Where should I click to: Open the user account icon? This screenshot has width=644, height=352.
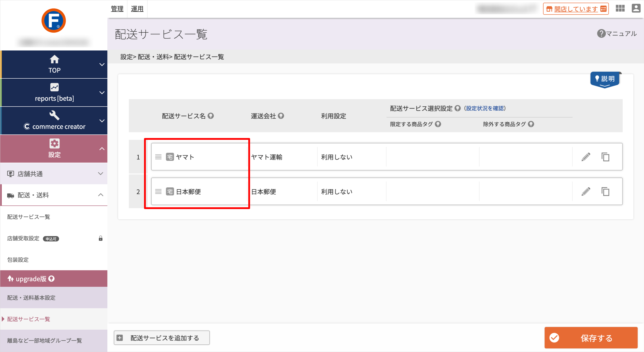click(636, 8)
